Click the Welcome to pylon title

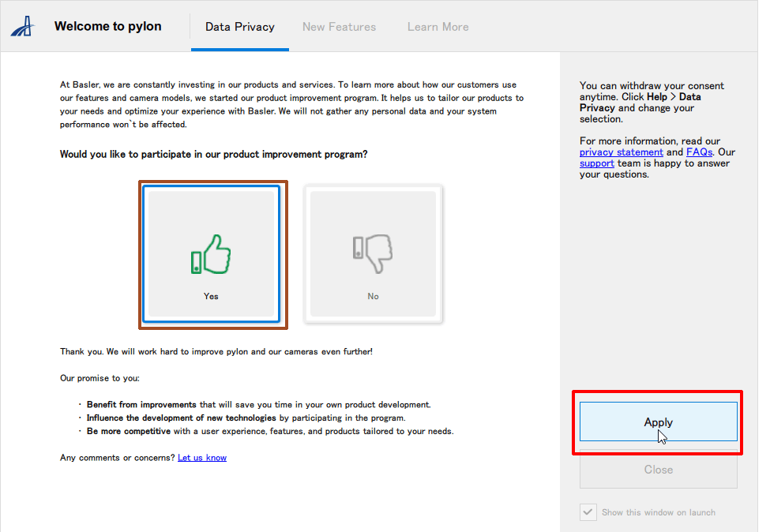pyautogui.click(x=107, y=26)
